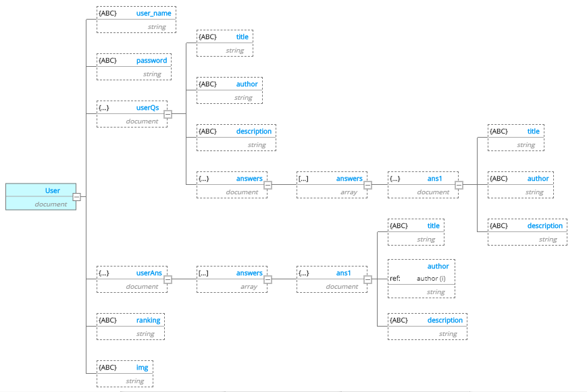Viewport: 587px width, 392px height.
Task: Click the [...] array icon on userAns answers
Action: [203, 273]
